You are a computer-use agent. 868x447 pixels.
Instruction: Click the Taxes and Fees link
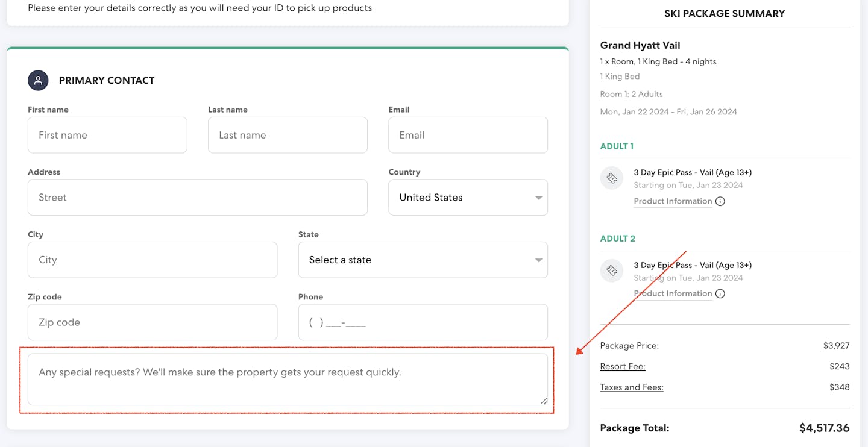tap(632, 387)
